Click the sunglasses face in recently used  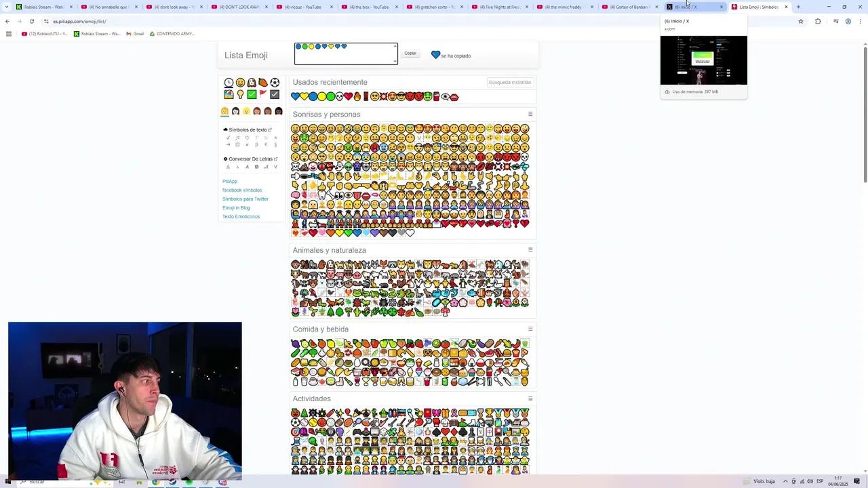401,97
